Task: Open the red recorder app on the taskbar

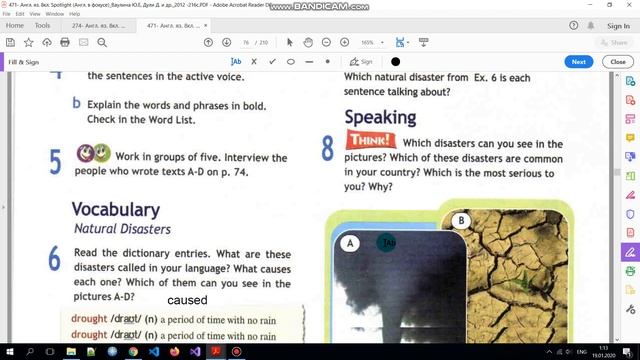Action: (236, 351)
